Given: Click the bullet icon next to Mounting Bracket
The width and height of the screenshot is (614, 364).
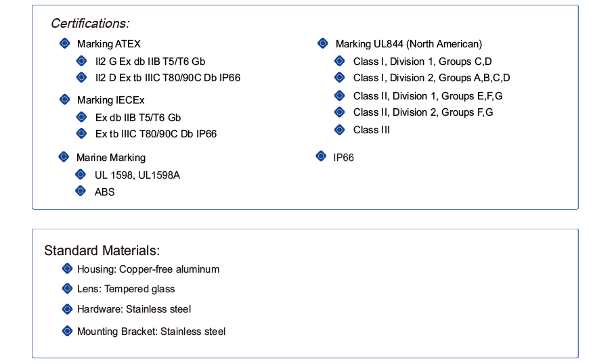Looking at the screenshot, I should tap(67, 331).
